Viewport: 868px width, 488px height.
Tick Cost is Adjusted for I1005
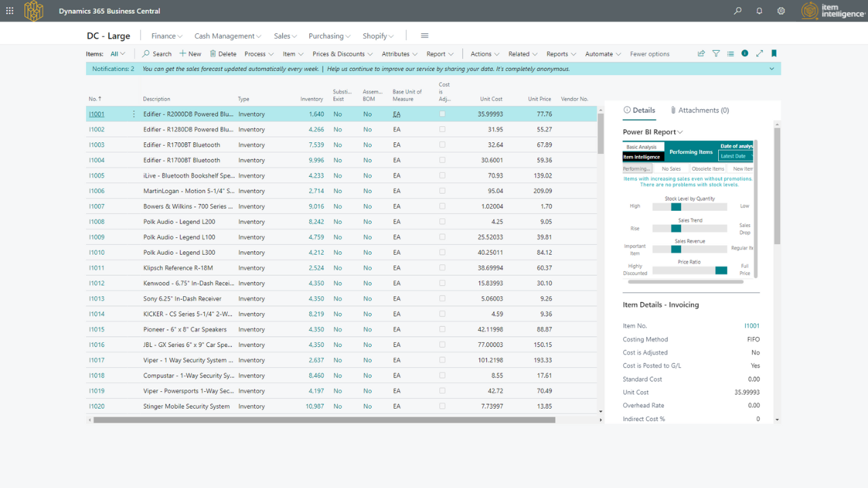(443, 176)
